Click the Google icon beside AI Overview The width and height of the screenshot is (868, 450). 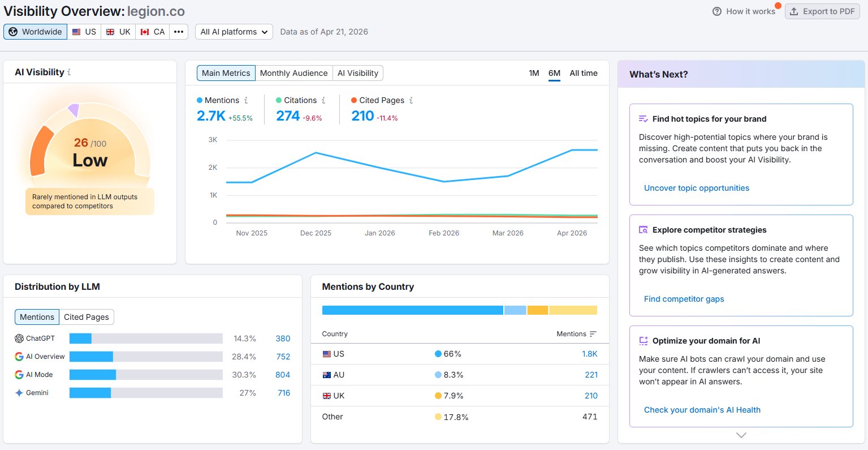click(x=19, y=357)
